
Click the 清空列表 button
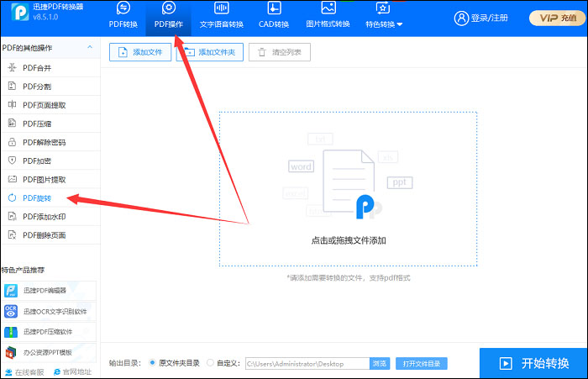(x=280, y=52)
